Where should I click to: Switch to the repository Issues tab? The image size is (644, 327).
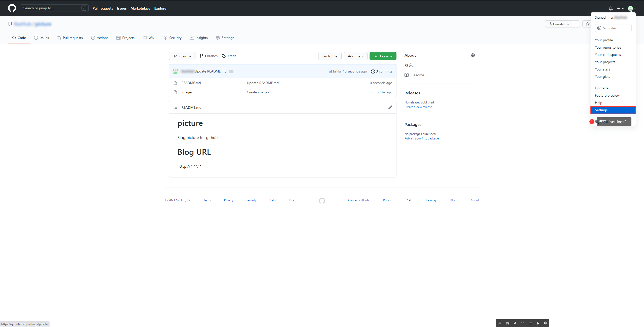click(x=42, y=38)
